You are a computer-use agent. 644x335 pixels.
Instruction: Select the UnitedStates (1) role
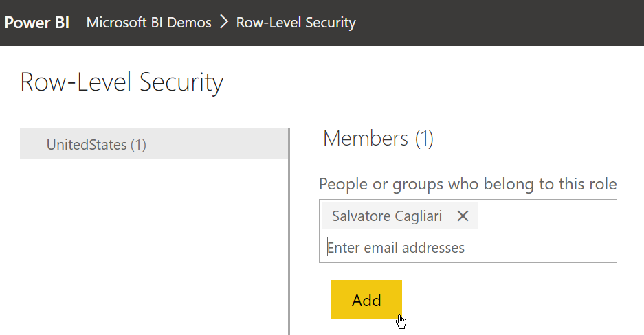click(x=154, y=144)
